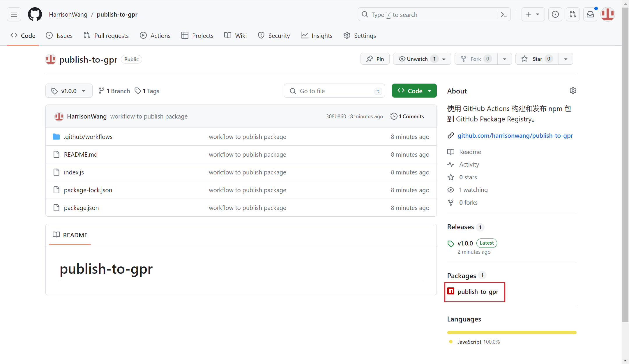Image resolution: width=629 pixels, height=364 pixels.
Task: Click the Unwatch button
Action: pos(417,59)
